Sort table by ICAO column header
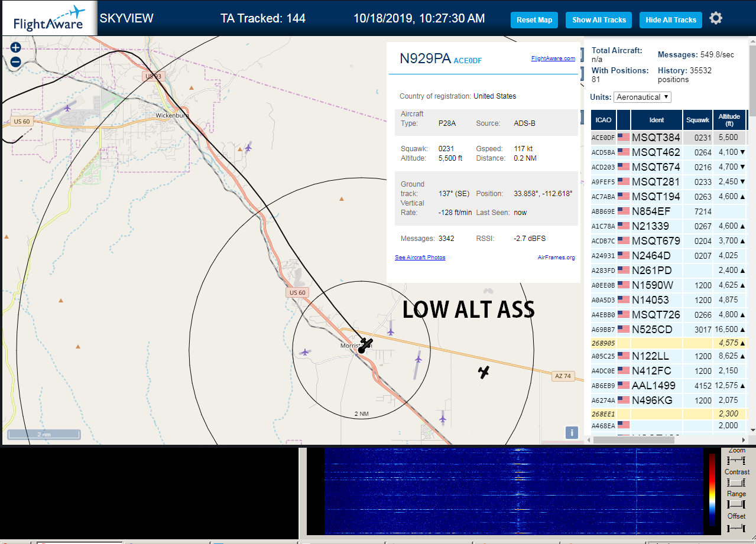This screenshot has height=544, width=756. click(603, 120)
